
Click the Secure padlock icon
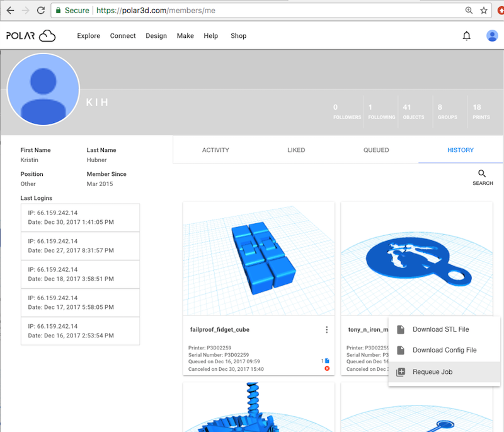pyautogui.click(x=58, y=10)
